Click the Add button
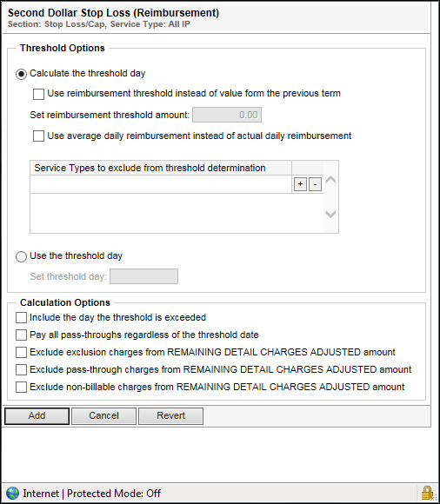This screenshot has height=504, width=440. (x=37, y=416)
